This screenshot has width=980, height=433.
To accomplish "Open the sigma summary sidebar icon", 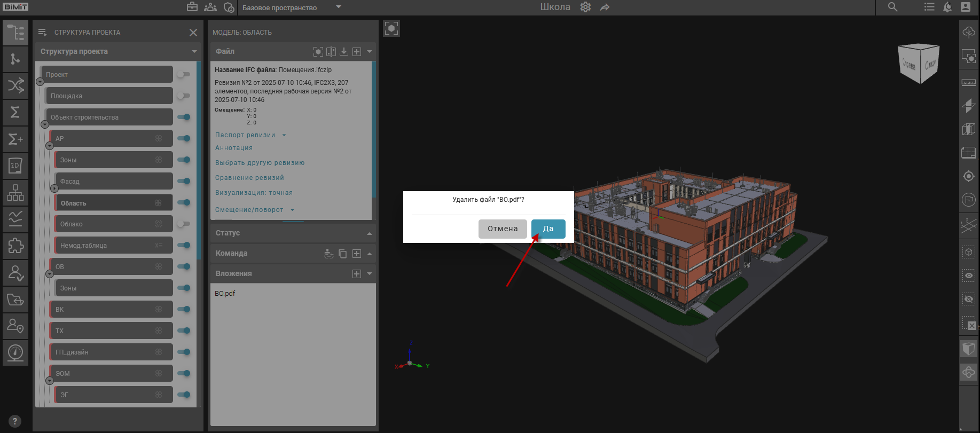I will pyautogui.click(x=15, y=112).
